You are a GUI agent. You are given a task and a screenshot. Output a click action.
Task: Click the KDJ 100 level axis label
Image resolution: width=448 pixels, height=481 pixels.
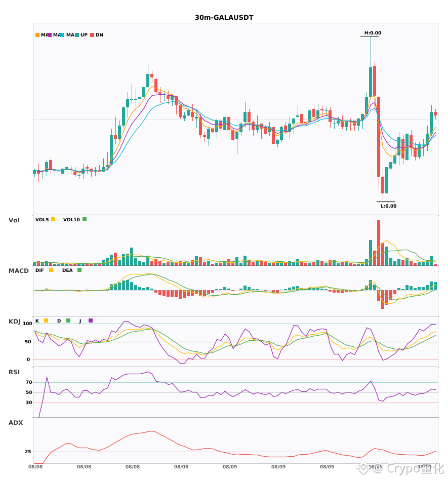coord(28,324)
